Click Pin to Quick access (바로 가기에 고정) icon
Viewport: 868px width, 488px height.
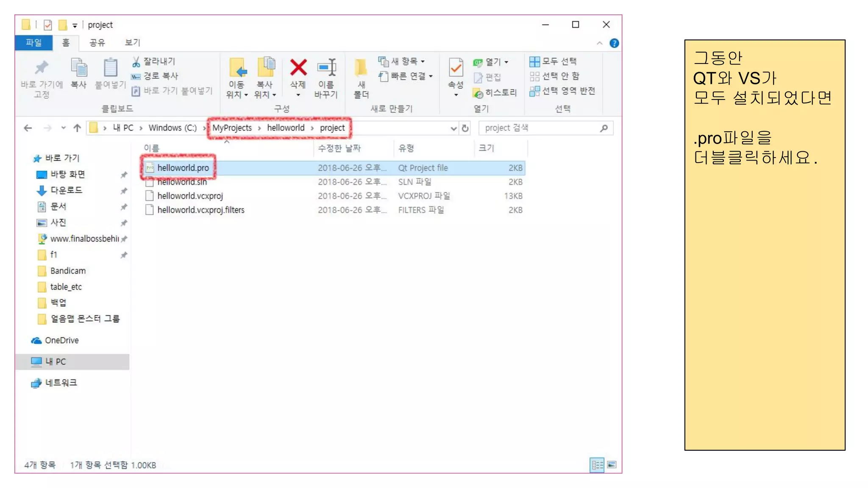click(42, 68)
